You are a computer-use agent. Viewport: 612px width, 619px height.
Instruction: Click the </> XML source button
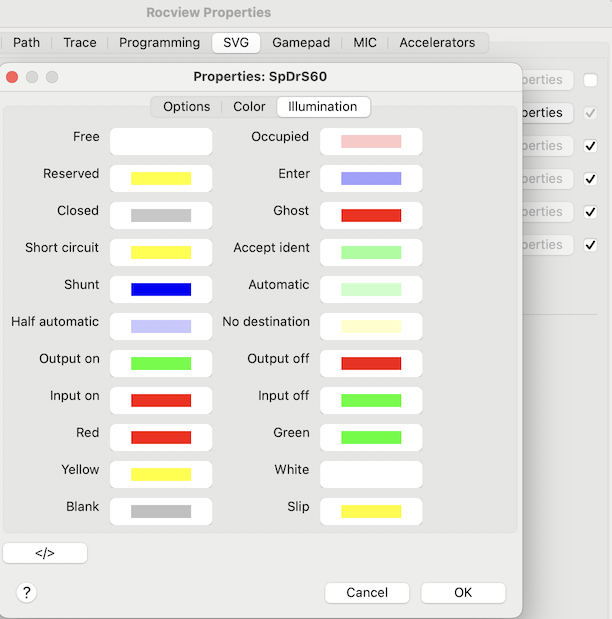pyautogui.click(x=45, y=553)
